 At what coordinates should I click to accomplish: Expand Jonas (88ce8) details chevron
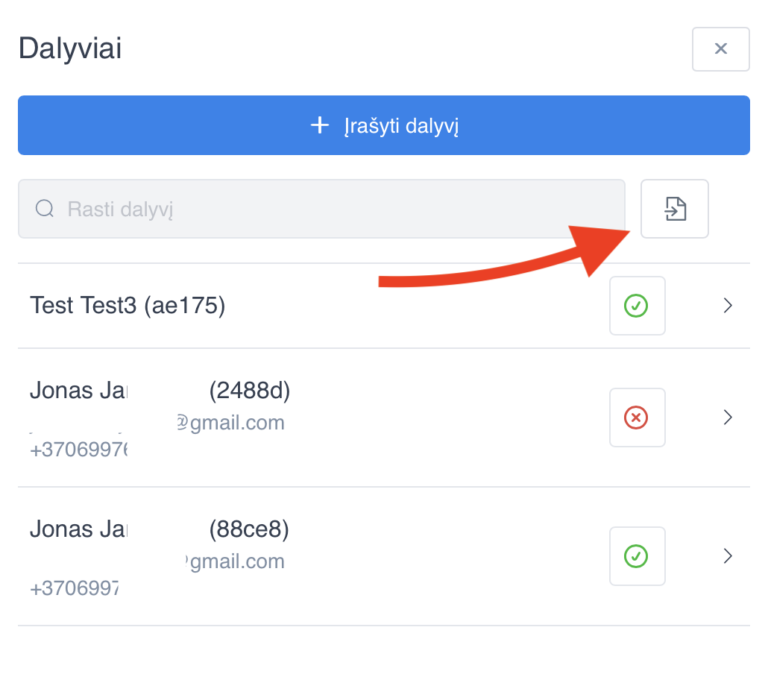coord(728,556)
